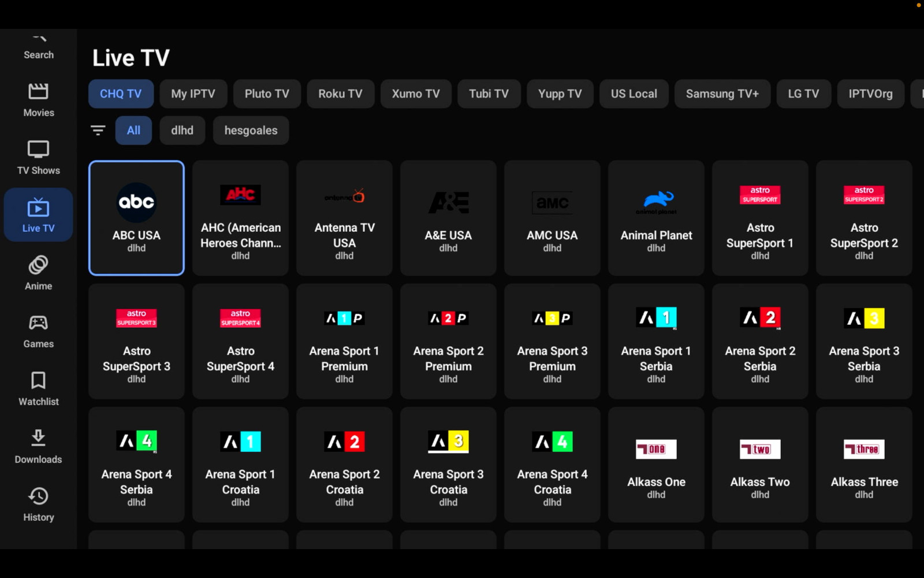The height and width of the screenshot is (578, 924).
Task: Click the "Antenna TV USA" channel name
Action: (344, 235)
